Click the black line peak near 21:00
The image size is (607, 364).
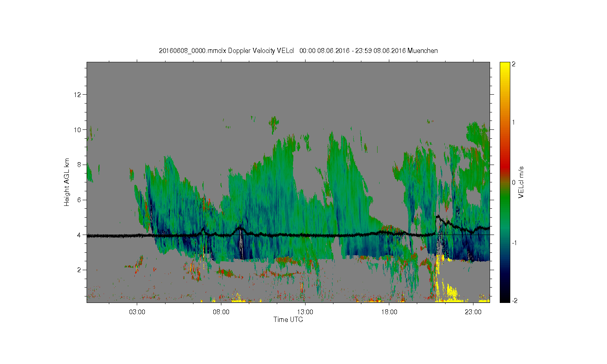point(437,216)
